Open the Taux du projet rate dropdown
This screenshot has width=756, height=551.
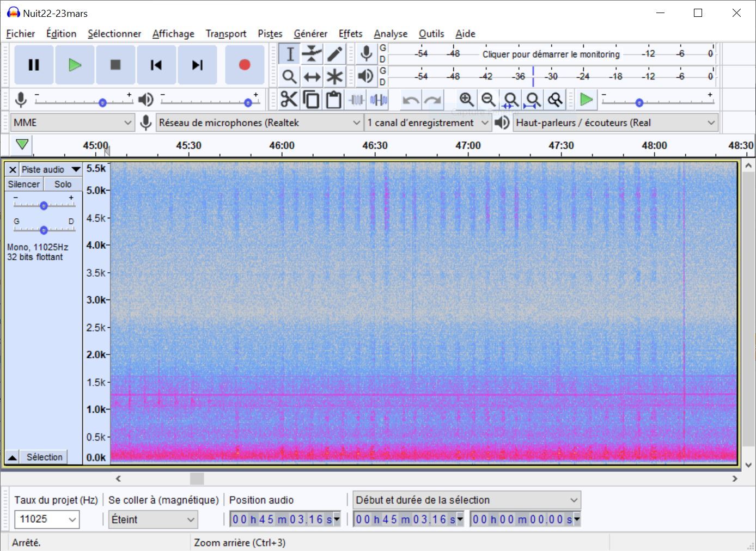coord(47,519)
